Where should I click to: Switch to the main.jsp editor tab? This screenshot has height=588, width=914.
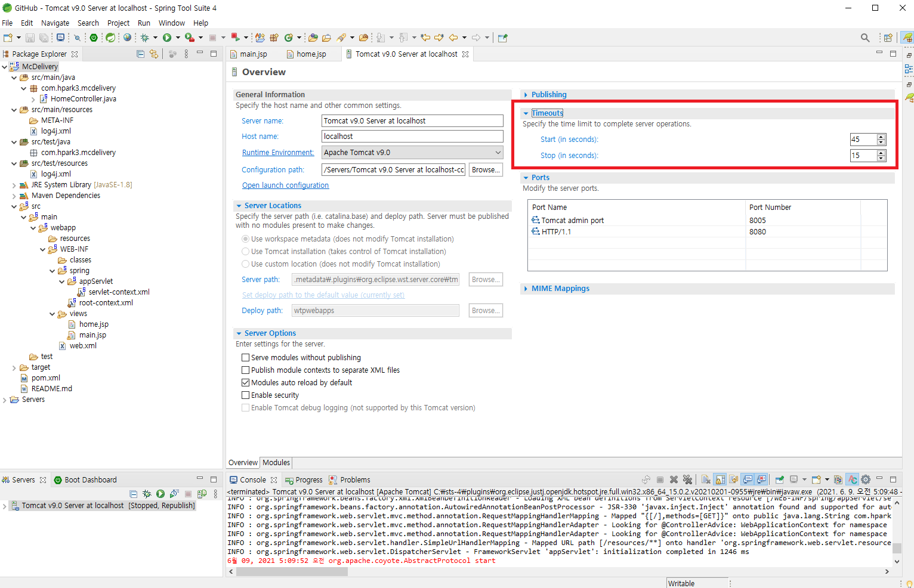(254, 54)
